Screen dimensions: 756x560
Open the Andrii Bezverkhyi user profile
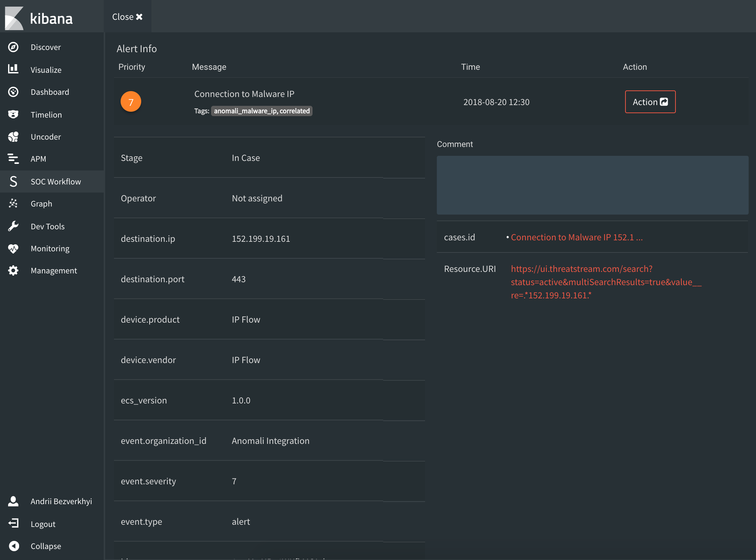click(x=61, y=501)
